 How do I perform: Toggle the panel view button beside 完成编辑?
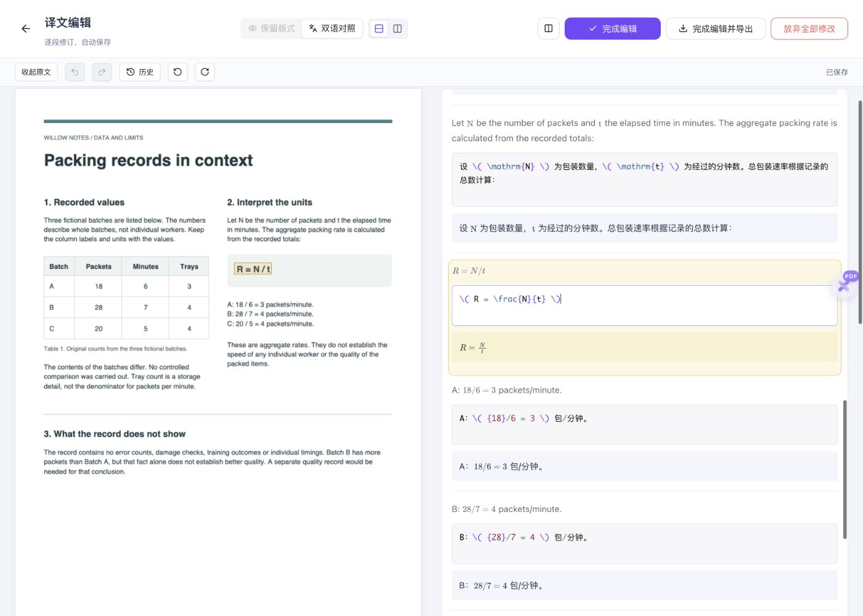coord(549,28)
